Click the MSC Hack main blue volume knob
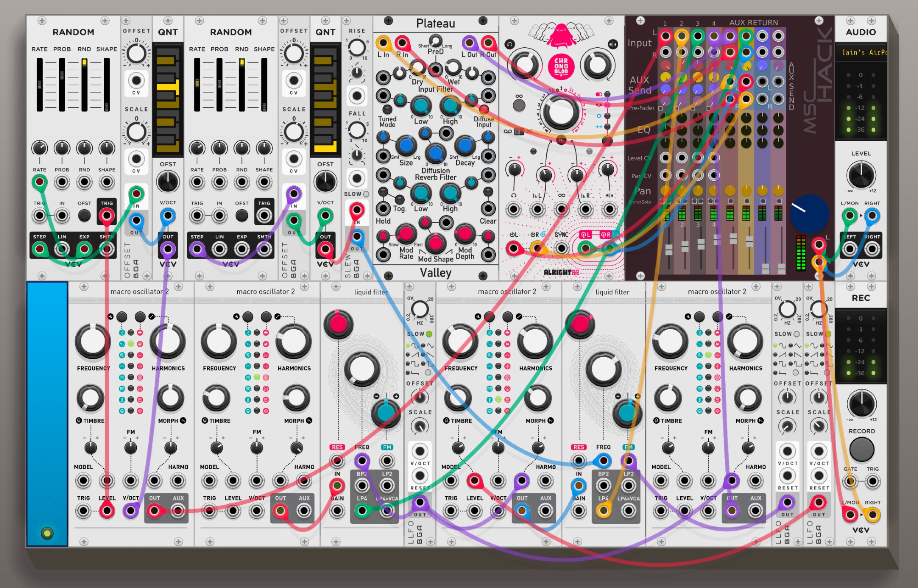918x588 pixels. 809,214
